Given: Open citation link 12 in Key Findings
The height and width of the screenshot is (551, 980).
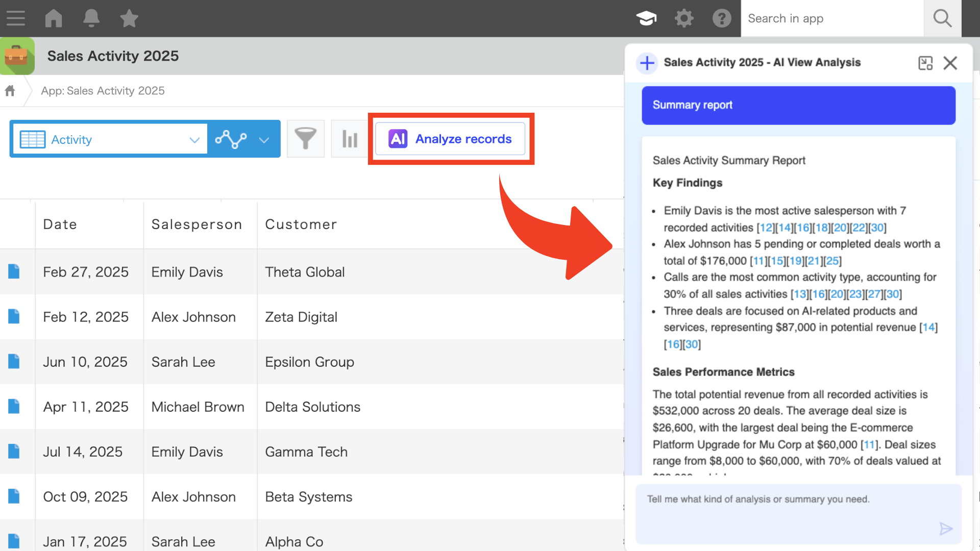Looking at the screenshot, I should 766,228.
